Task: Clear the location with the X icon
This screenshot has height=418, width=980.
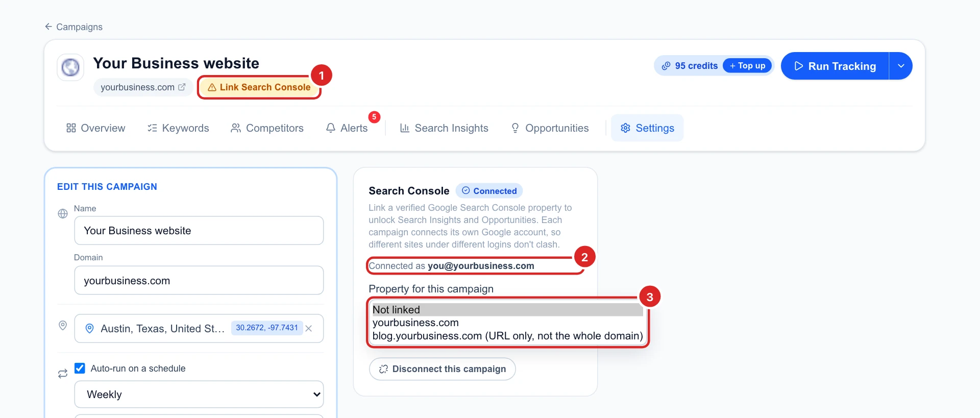Action: (x=309, y=329)
